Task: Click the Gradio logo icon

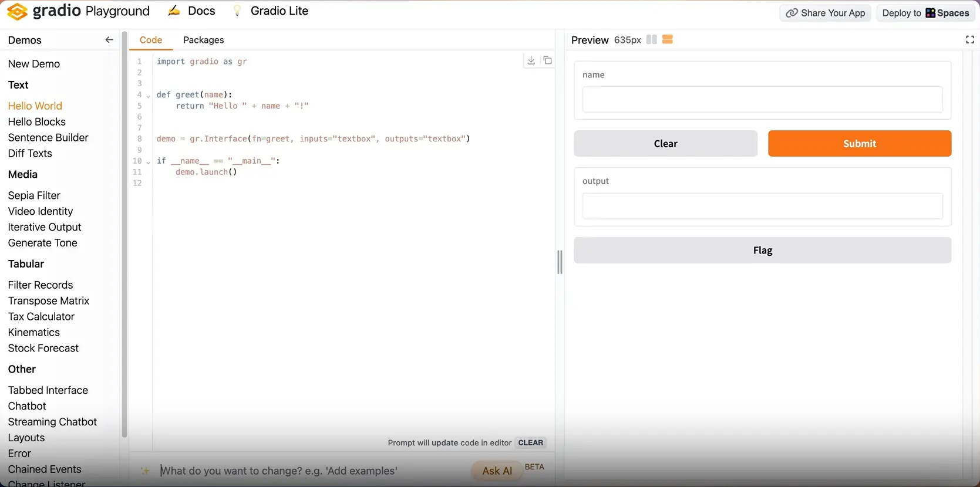Action: point(17,11)
